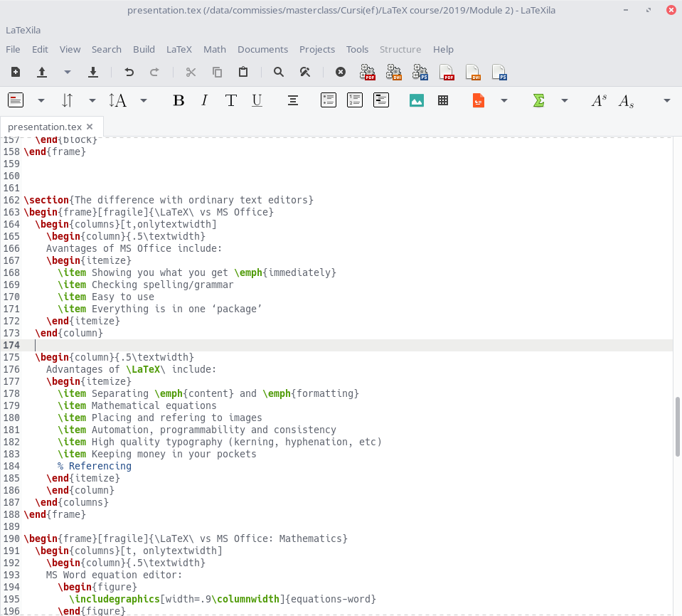Apply underline formatting
682x616 pixels.
point(257,100)
